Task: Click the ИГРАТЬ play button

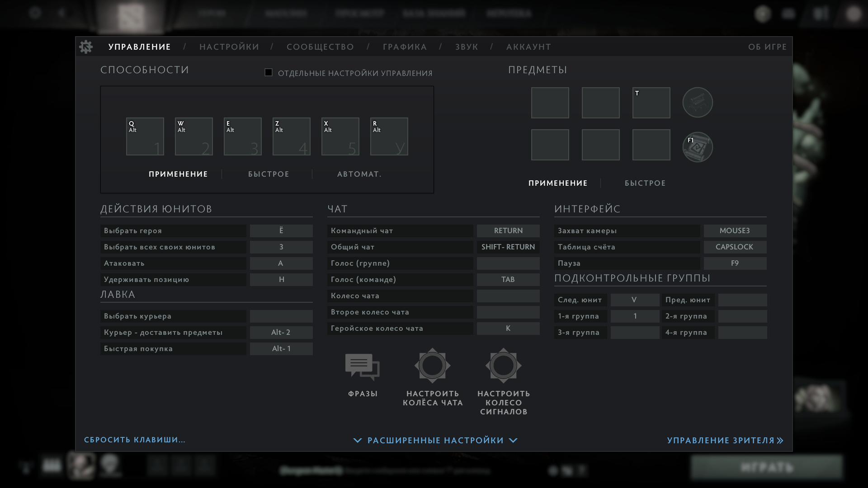Action: pos(767,467)
